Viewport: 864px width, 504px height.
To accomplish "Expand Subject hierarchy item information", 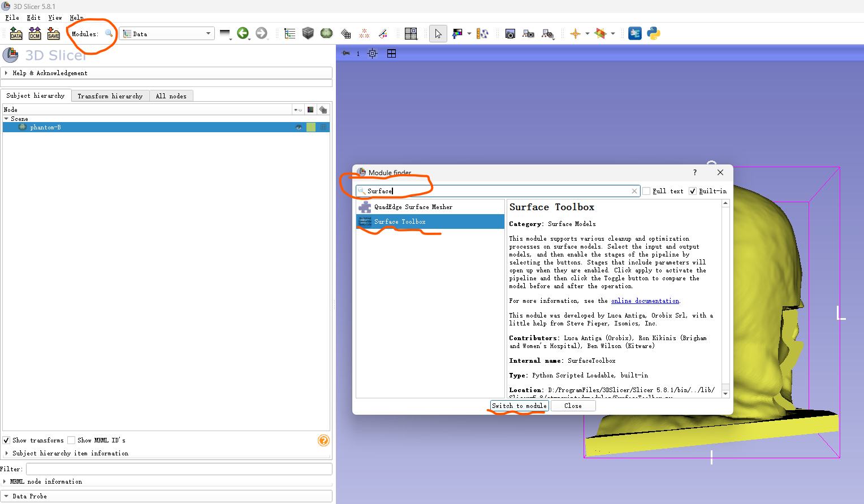I will click(166, 453).
